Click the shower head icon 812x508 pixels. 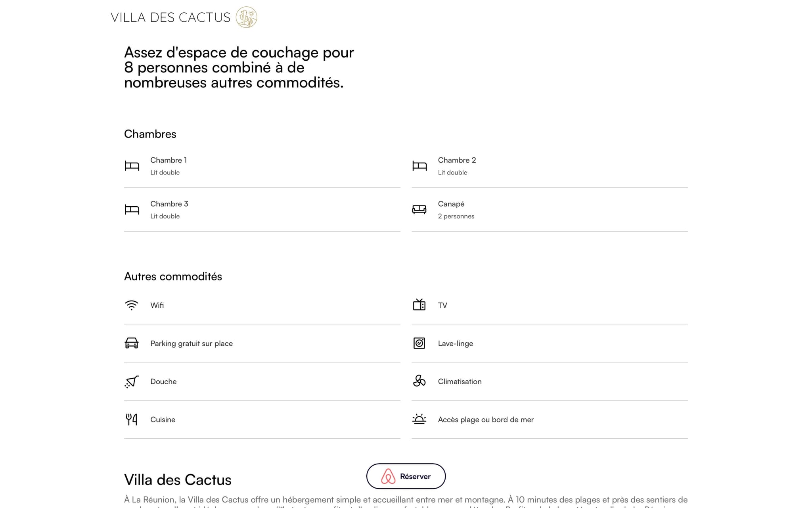(132, 381)
